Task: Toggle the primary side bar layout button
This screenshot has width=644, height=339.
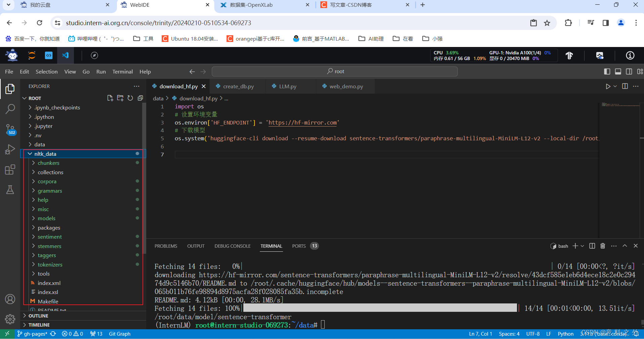Action: coord(607,71)
